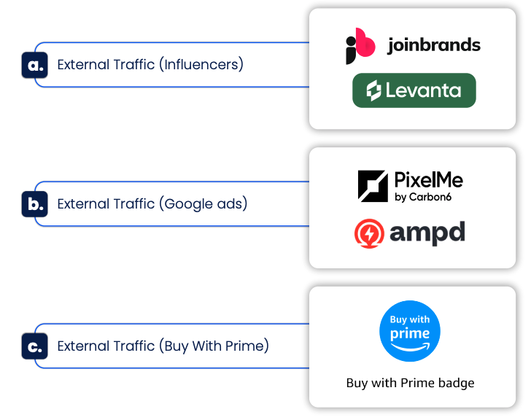531x420 pixels.
Task: Select the 'a.' label badge
Action: 35,65
